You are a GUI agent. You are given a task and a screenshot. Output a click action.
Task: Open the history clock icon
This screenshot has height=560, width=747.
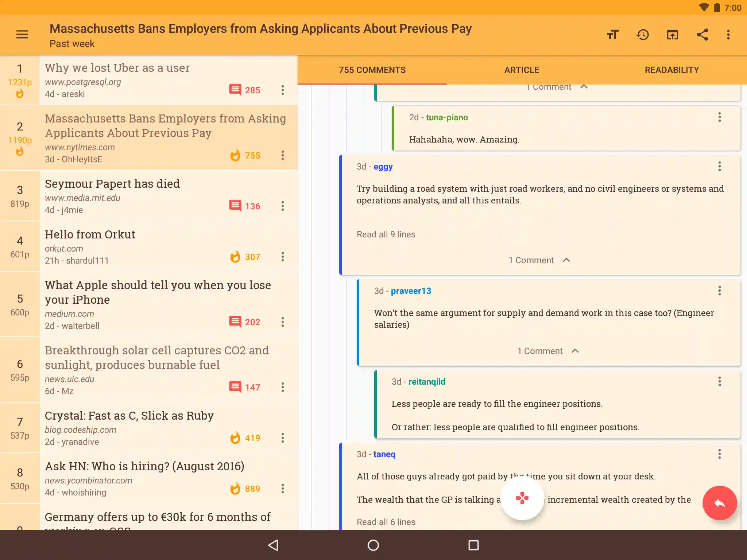[x=643, y=35]
